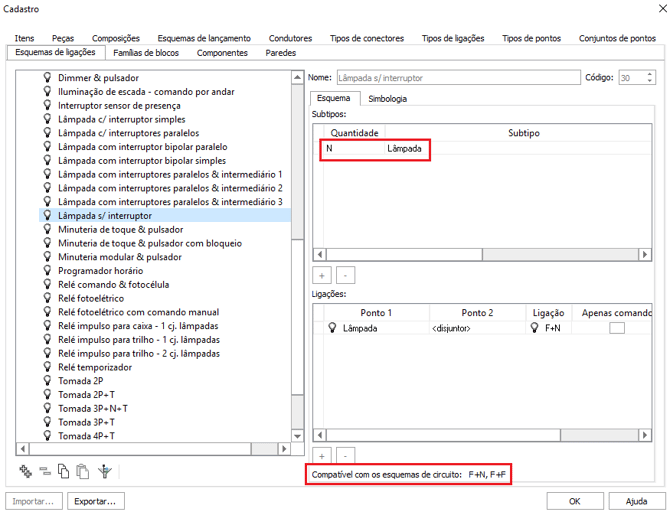The image size is (670, 512).
Task: Confirm with the OK button
Action: coord(574,500)
